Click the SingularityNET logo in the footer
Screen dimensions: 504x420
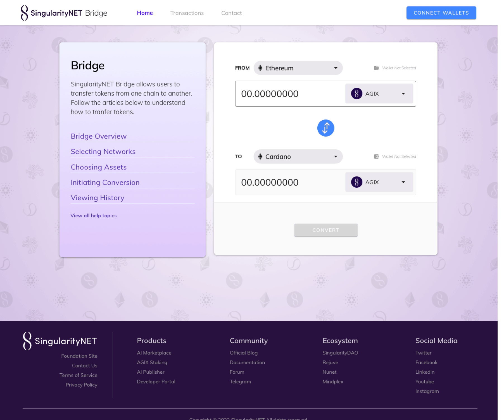60,341
